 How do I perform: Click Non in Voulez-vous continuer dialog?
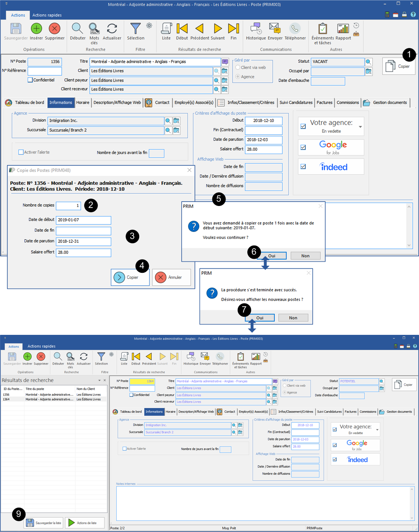pos(305,256)
